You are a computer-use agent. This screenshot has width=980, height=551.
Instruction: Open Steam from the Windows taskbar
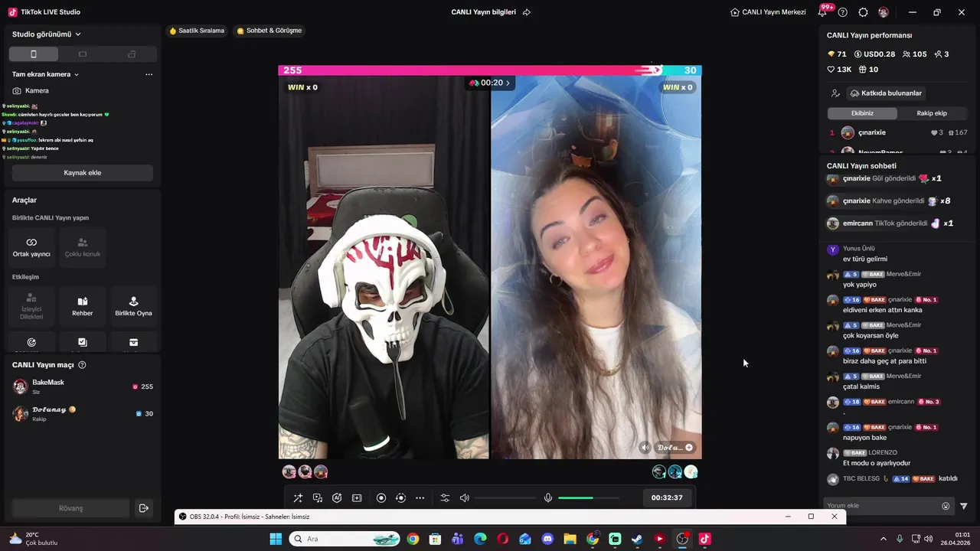(x=637, y=539)
